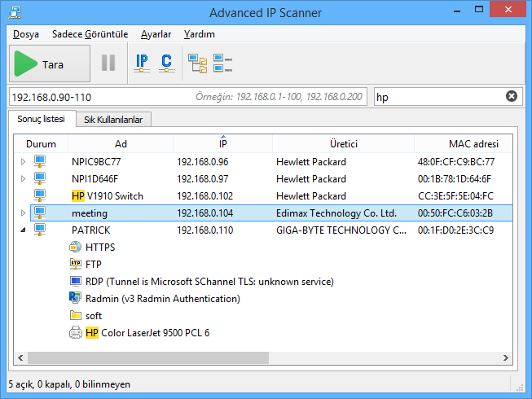Clear the hp search filter
This screenshot has height=399, width=532.
tap(512, 96)
